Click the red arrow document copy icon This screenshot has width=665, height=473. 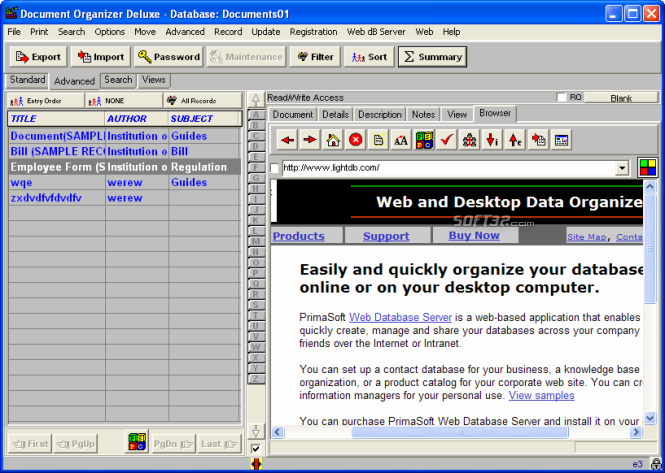(538, 140)
